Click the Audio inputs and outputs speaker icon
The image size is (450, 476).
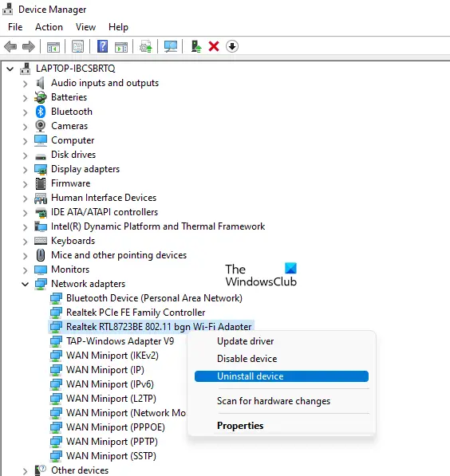point(41,83)
